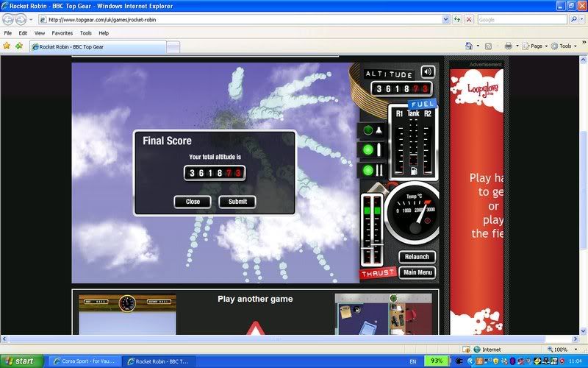Open the address bar history dropdown
588x368 pixels.
click(x=446, y=20)
